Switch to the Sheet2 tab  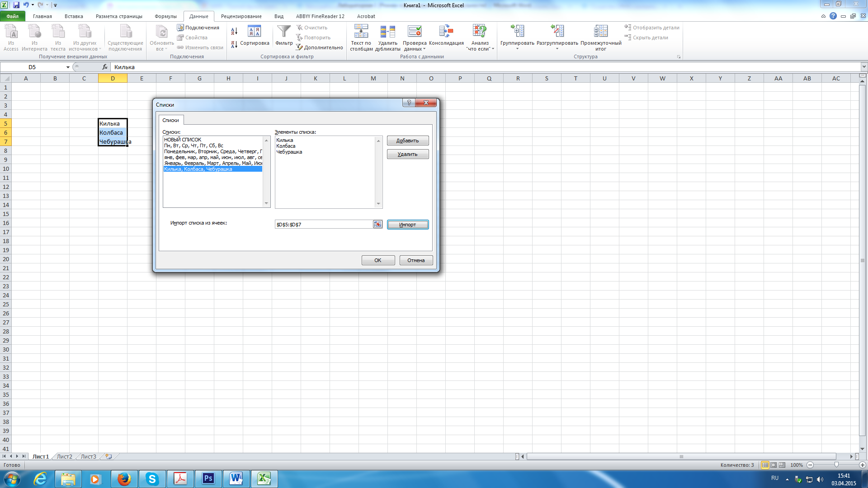click(64, 457)
